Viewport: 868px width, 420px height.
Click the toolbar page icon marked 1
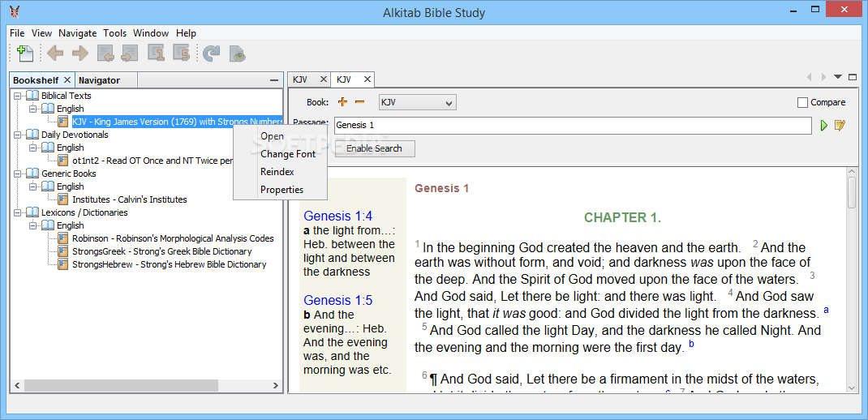click(x=156, y=54)
